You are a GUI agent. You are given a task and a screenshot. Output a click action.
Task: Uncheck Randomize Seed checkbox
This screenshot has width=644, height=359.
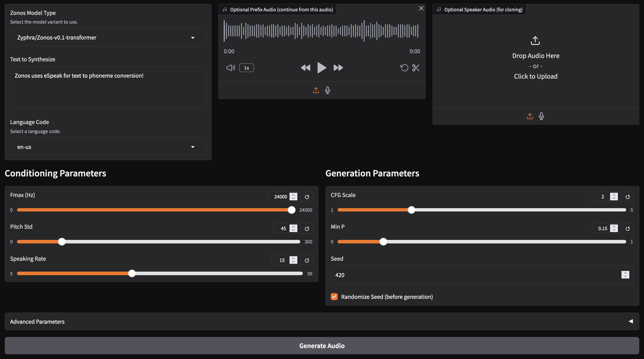pyautogui.click(x=334, y=296)
